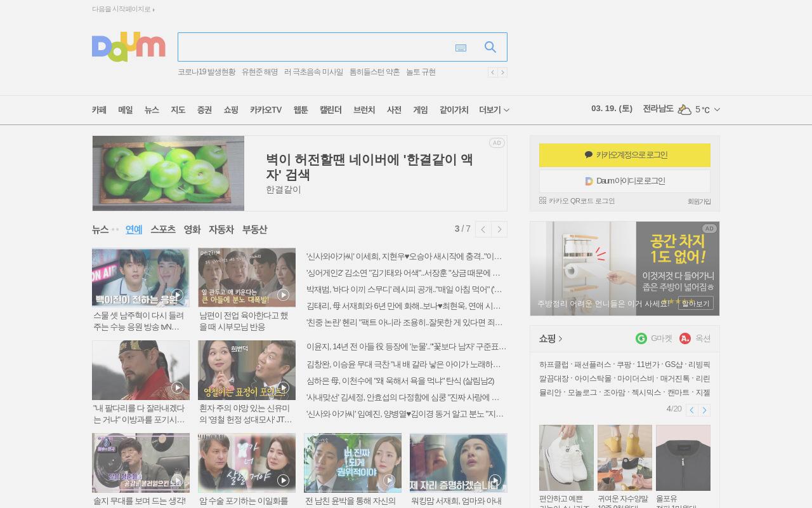Go to next shopping page arrow

[x=704, y=410]
